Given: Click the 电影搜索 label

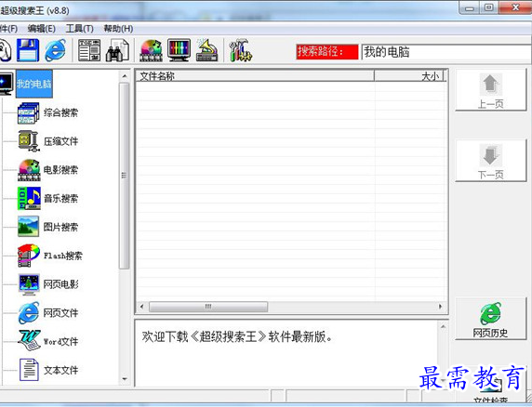Looking at the screenshot, I should tap(60, 169).
